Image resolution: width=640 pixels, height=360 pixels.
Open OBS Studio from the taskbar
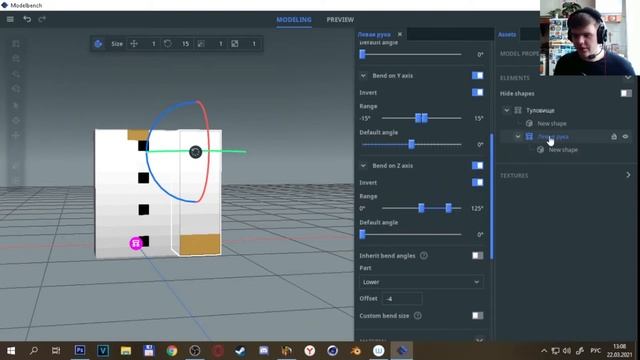coord(195,350)
